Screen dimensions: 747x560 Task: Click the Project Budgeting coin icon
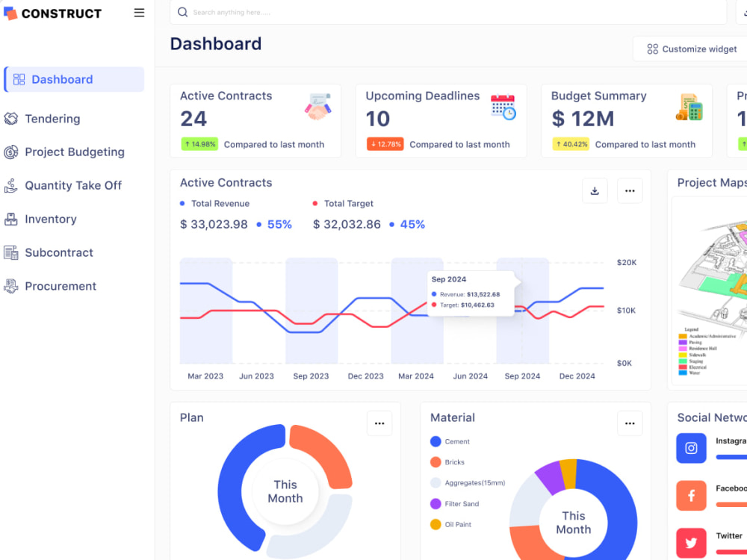point(11,152)
